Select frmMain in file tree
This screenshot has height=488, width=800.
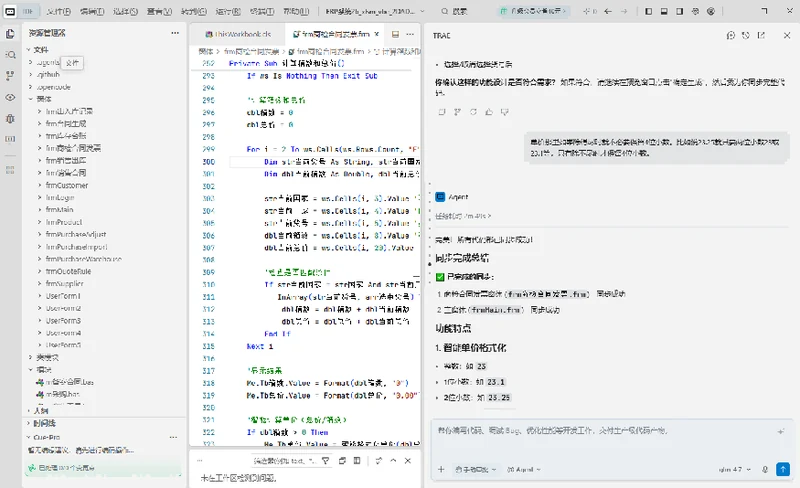(x=59, y=210)
